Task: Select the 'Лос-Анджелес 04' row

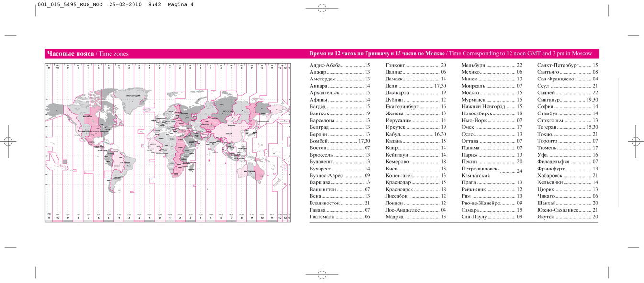Action: [x=416, y=210]
